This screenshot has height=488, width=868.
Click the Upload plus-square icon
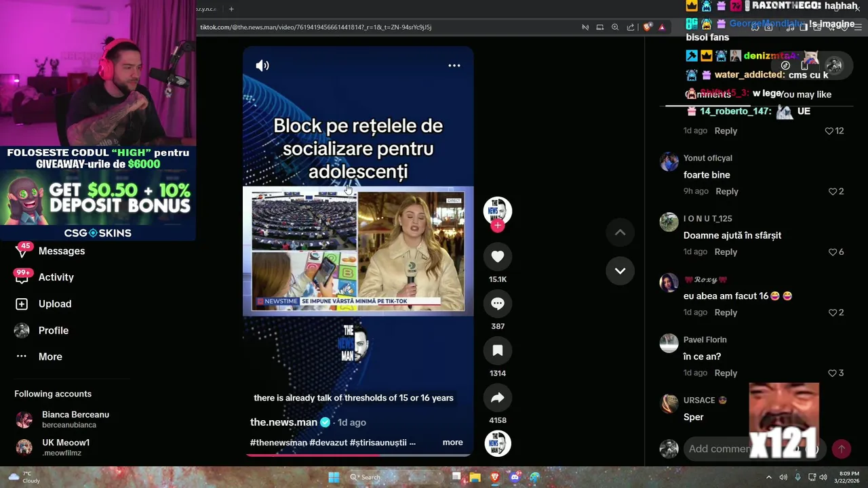pos(22,304)
